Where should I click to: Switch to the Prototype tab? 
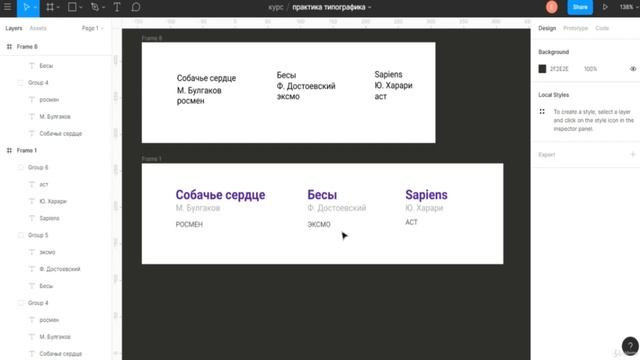(x=576, y=28)
